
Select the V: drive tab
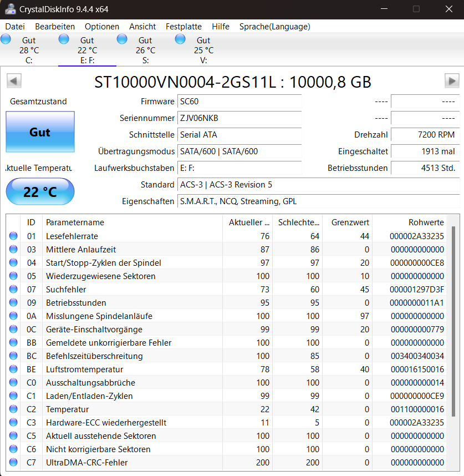point(204,50)
